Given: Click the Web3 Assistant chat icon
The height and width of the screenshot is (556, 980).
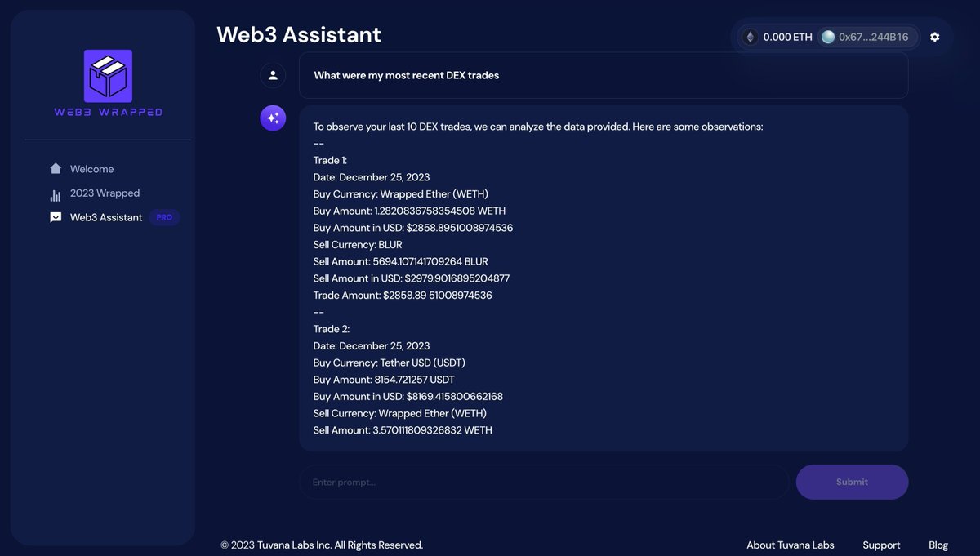Looking at the screenshot, I should click(56, 217).
